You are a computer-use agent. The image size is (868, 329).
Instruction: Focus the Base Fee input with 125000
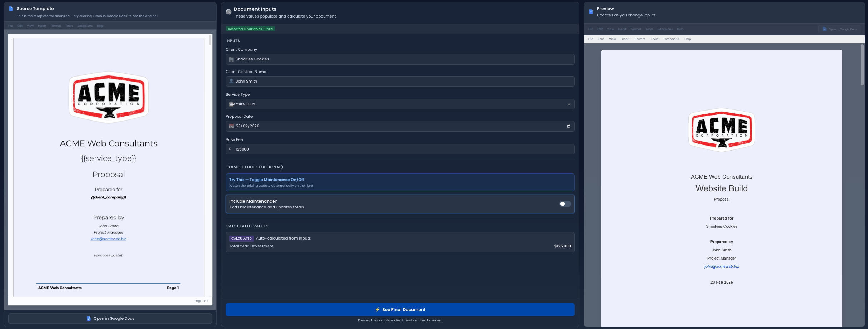pos(400,149)
